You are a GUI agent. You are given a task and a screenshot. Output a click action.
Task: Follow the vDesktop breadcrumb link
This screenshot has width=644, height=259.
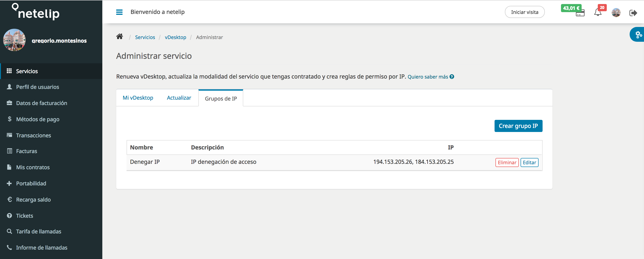click(x=175, y=37)
